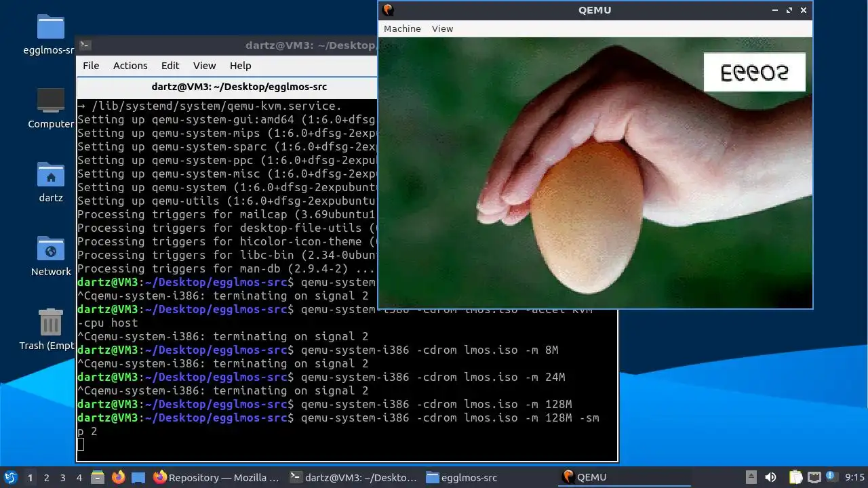
Task: Click the 'Processing triggers for hicolor-icon-theme' line
Action: coord(226,241)
